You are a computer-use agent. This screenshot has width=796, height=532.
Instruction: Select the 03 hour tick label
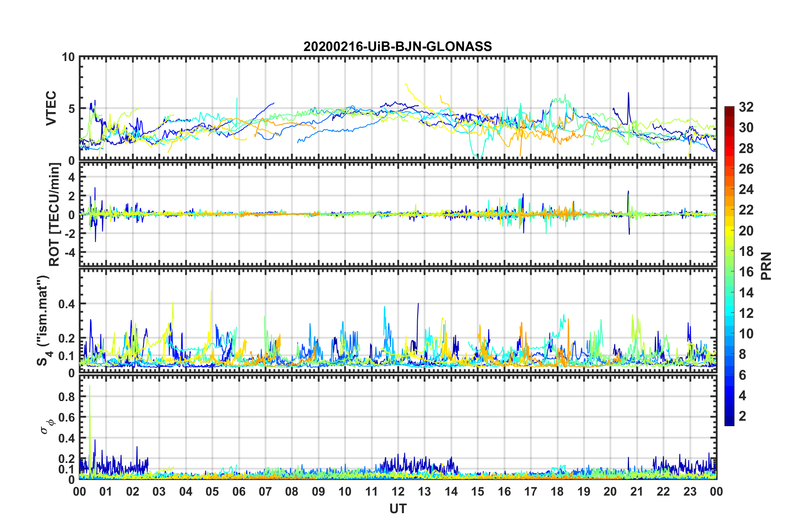point(159,491)
